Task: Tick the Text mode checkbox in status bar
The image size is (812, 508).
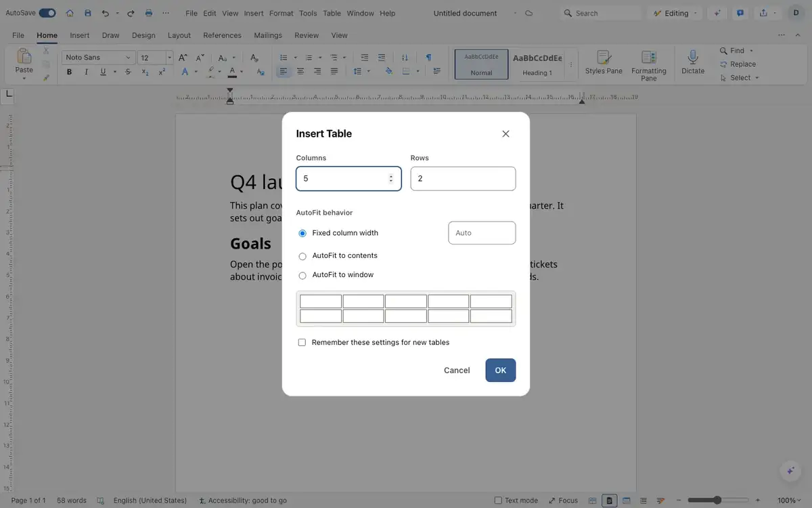Action: [x=498, y=501]
